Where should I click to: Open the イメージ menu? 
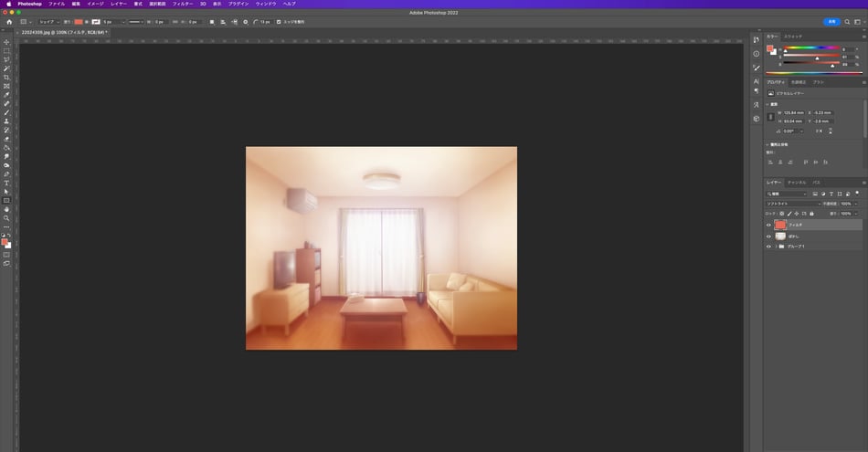pyautogui.click(x=95, y=4)
